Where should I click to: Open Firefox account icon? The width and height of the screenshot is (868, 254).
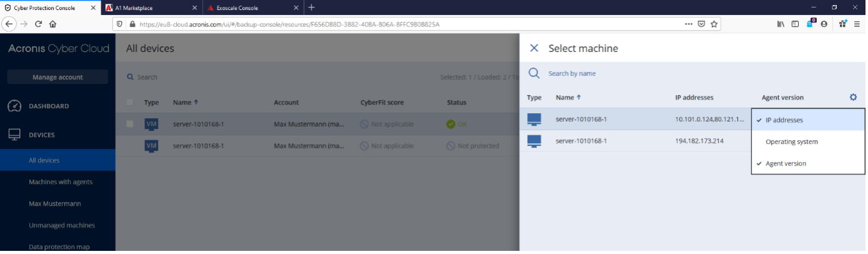click(x=824, y=24)
